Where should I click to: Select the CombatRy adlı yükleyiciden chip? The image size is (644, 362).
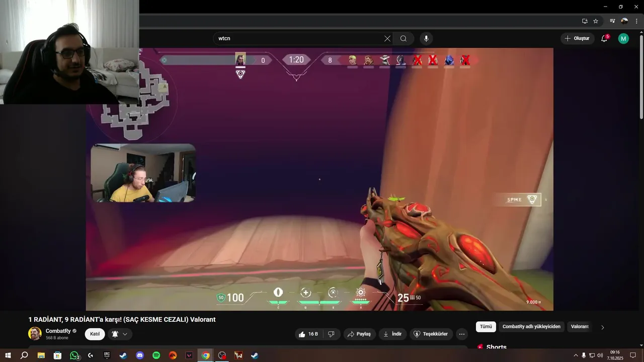click(531, 327)
